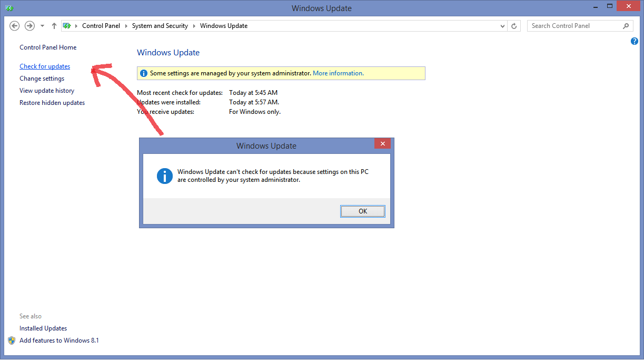
Task: Open View update history
Action: pos(47,91)
